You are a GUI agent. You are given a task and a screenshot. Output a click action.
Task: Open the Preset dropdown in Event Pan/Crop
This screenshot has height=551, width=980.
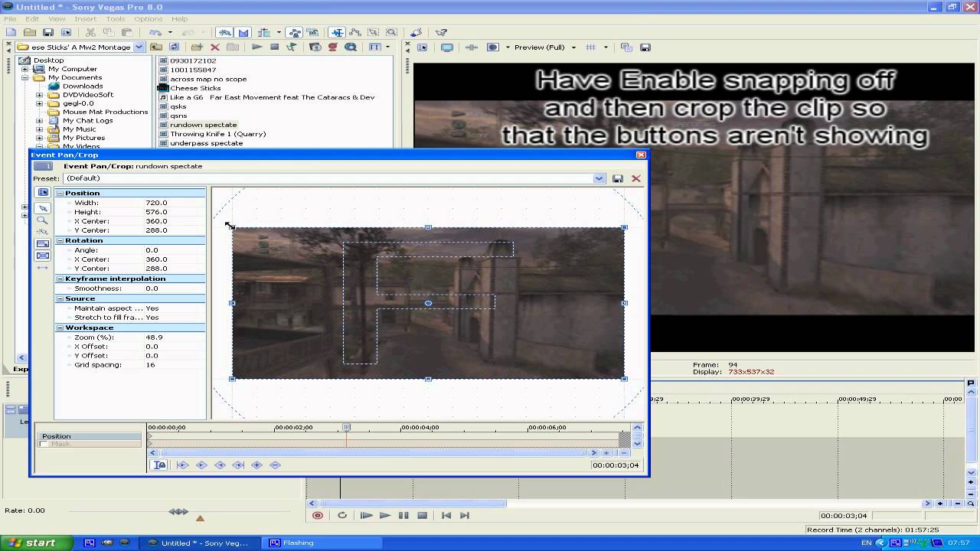pyautogui.click(x=599, y=178)
